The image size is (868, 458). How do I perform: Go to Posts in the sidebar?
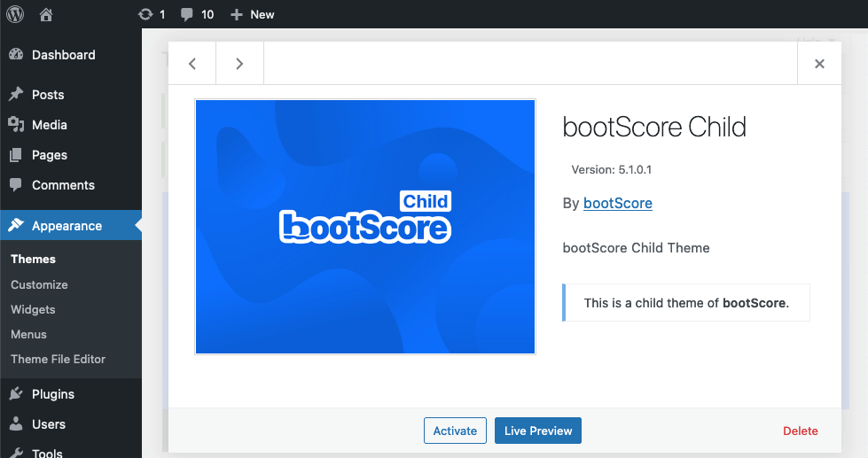(48, 95)
